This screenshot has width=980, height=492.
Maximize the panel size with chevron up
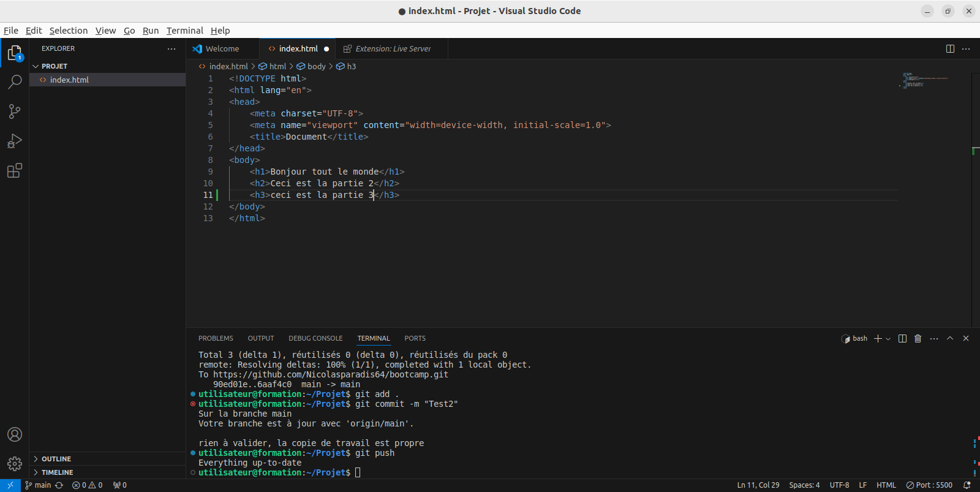(950, 338)
